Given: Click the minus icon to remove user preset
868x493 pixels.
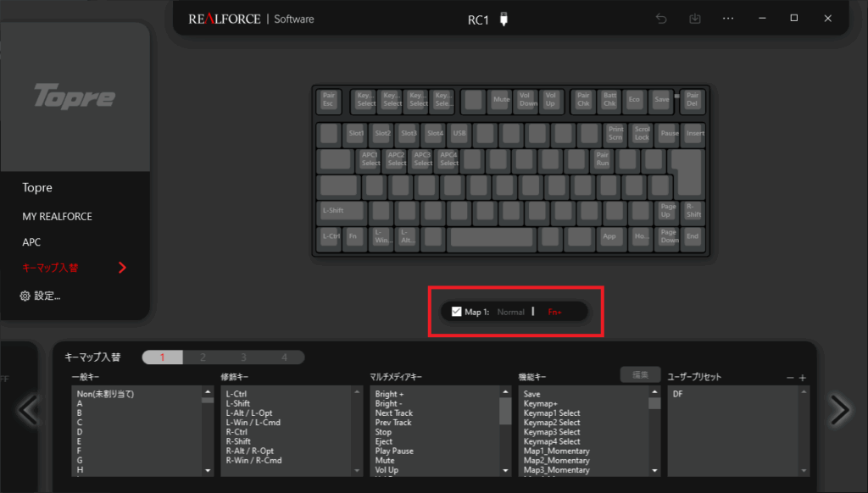Looking at the screenshot, I should [x=790, y=377].
